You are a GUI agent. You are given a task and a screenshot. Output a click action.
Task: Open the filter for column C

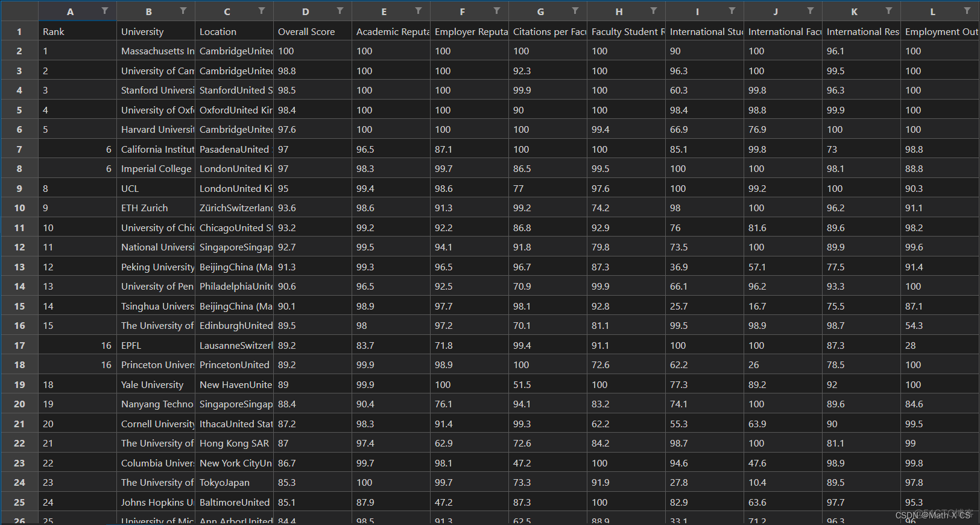[x=262, y=11]
